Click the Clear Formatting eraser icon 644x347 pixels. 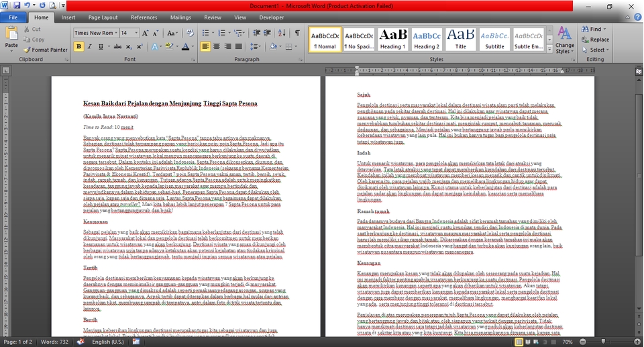coord(190,33)
